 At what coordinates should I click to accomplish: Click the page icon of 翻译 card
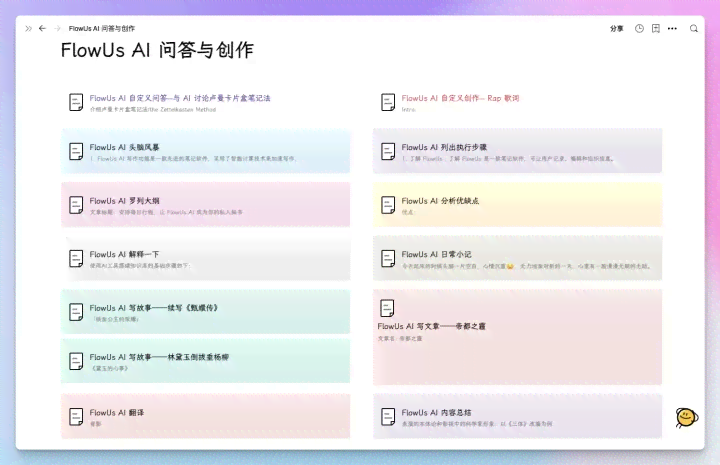(x=76, y=417)
